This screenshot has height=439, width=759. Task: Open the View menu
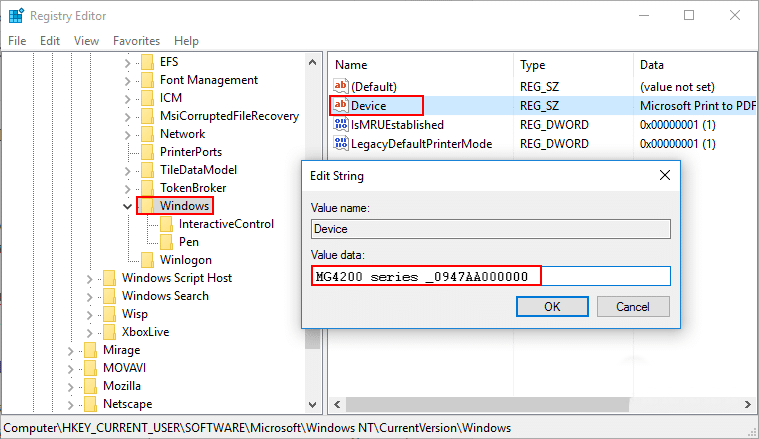86,41
